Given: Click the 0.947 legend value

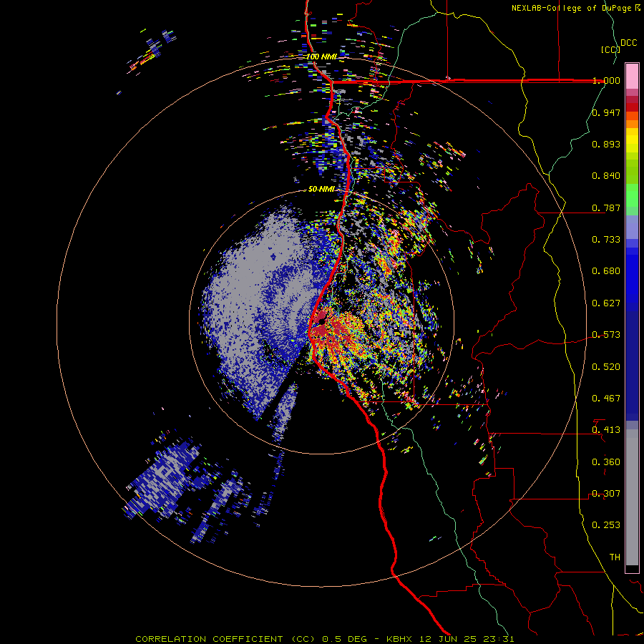Looking at the screenshot, I should [x=606, y=112].
